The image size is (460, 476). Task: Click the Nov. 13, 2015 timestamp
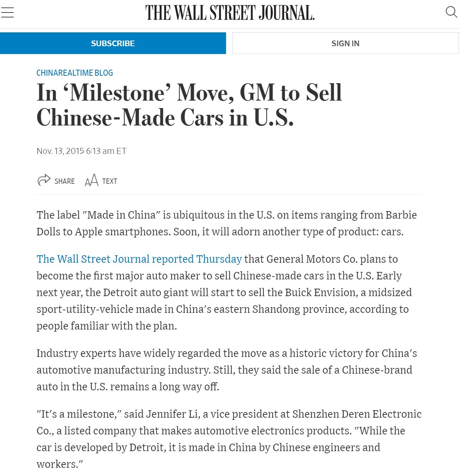81,151
